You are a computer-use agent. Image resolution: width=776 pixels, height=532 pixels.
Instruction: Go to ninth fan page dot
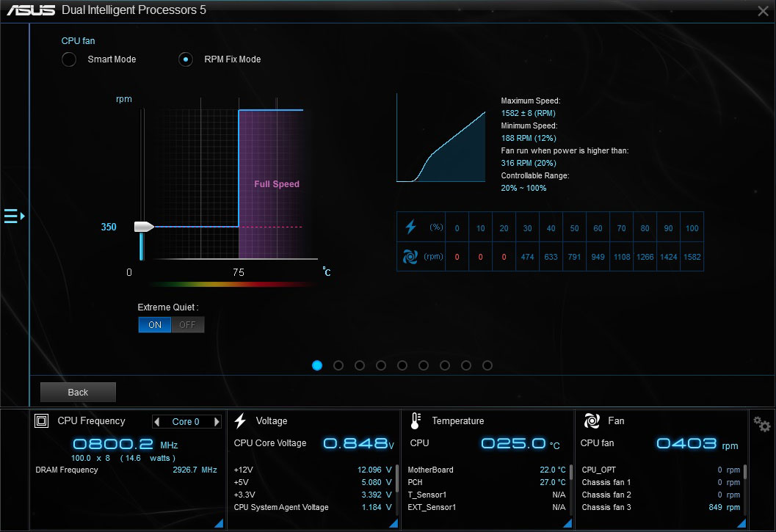click(x=487, y=365)
